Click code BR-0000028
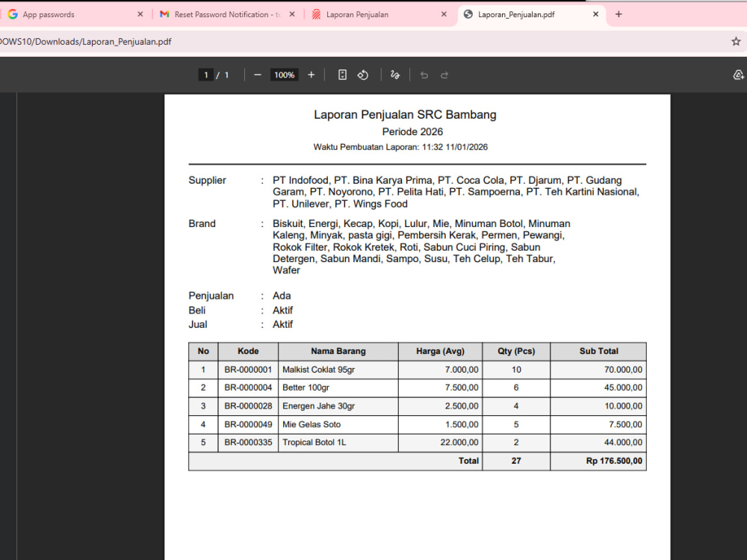The width and height of the screenshot is (747, 560). tap(248, 406)
